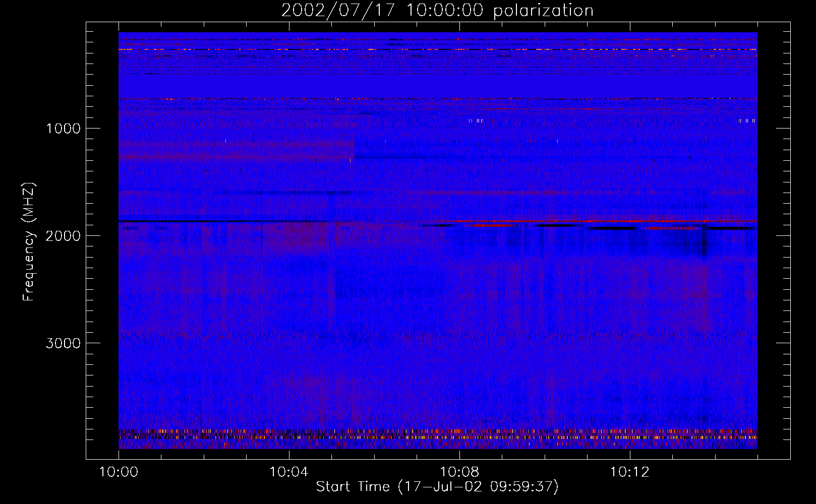This screenshot has width=816, height=504.
Task: Click the 10:08 time tick label
Action: 459,472
